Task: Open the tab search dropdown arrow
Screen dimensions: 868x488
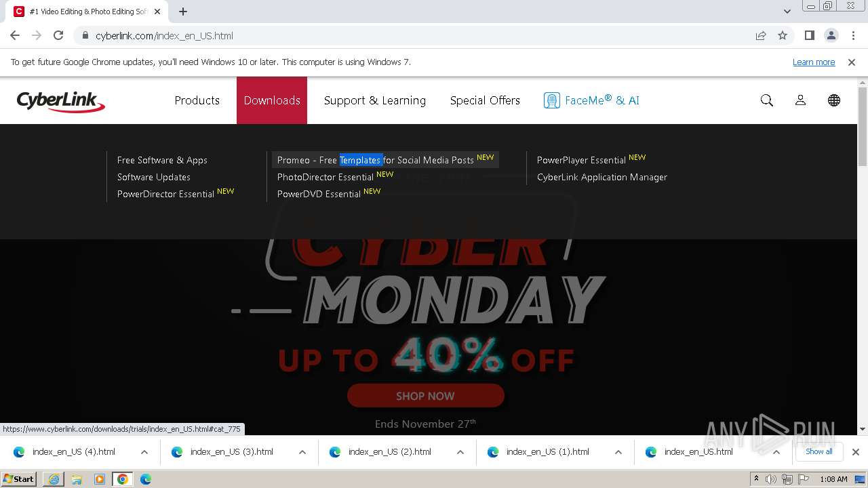Action: click(x=787, y=12)
